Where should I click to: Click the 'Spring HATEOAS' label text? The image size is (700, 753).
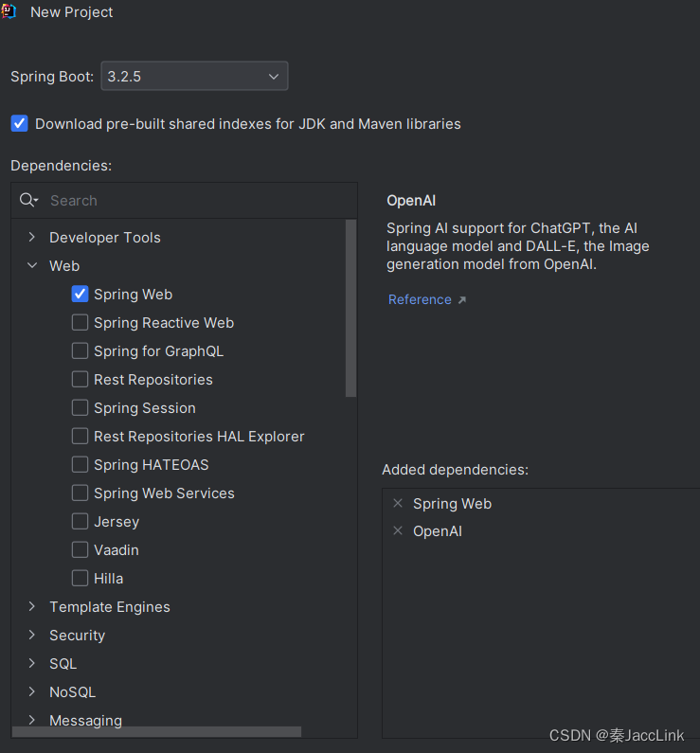click(x=152, y=465)
